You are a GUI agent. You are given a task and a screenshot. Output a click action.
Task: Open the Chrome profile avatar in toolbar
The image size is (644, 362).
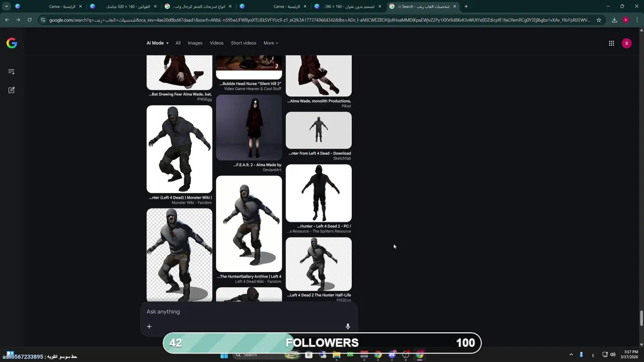point(625,20)
